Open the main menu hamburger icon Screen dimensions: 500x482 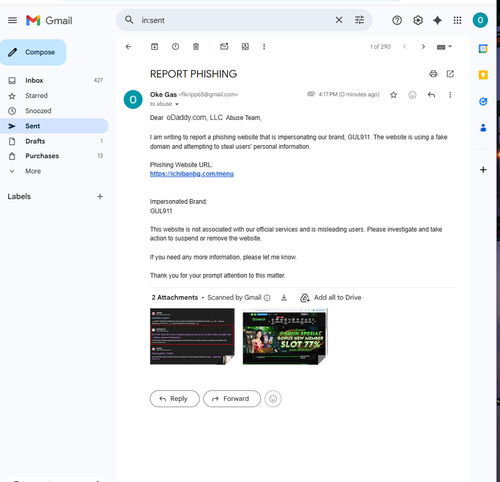[x=12, y=20]
